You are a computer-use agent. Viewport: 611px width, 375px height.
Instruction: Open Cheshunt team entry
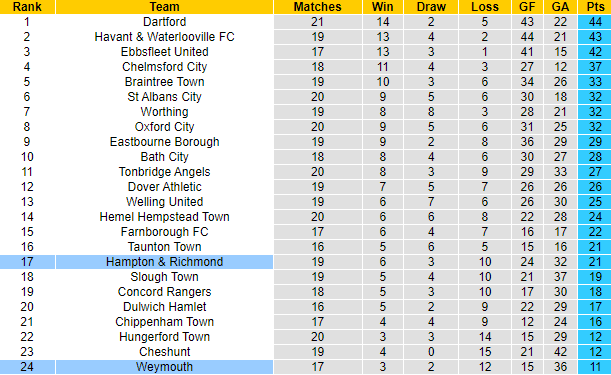pyautogui.click(x=164, y=352)
